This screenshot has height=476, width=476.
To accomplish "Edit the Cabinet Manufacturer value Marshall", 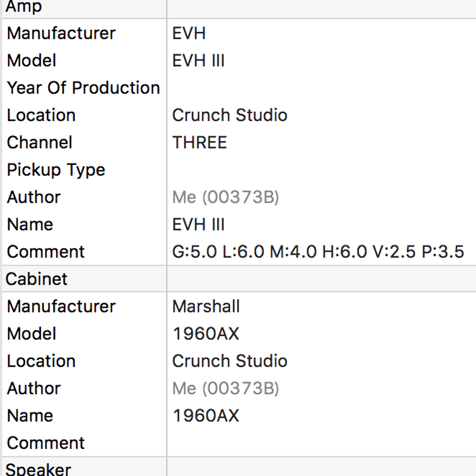I will pyautogui.click(x=321, y=306).
